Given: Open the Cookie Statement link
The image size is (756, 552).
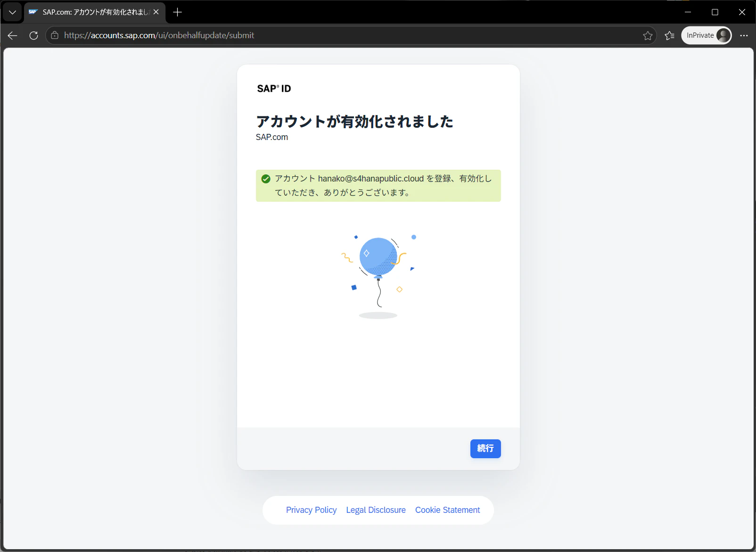Looking at the screenshot, I should tap(447, 510).
